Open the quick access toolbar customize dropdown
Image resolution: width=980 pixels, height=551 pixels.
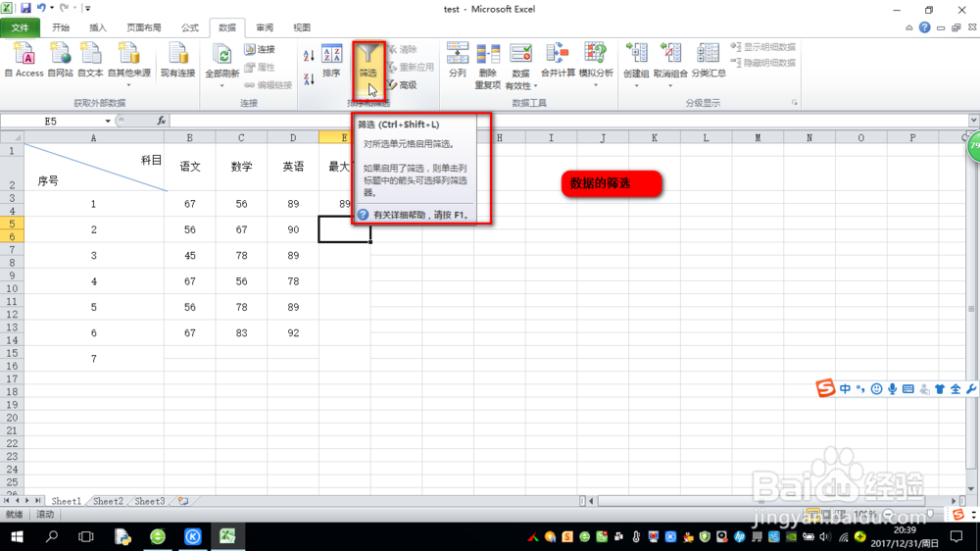click(87, 8)
